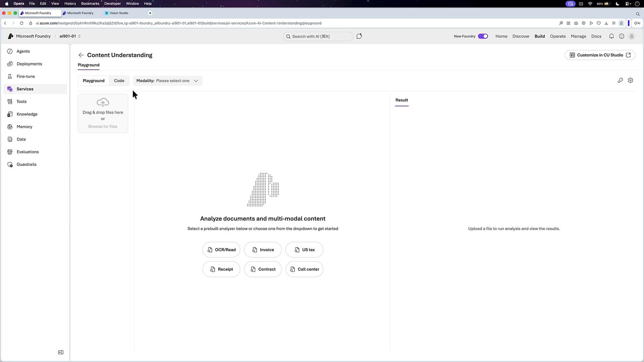The height and width of the screenshot is (362, 644).
Task: Click the Guardrails shield icon
Action: [10, 165]
